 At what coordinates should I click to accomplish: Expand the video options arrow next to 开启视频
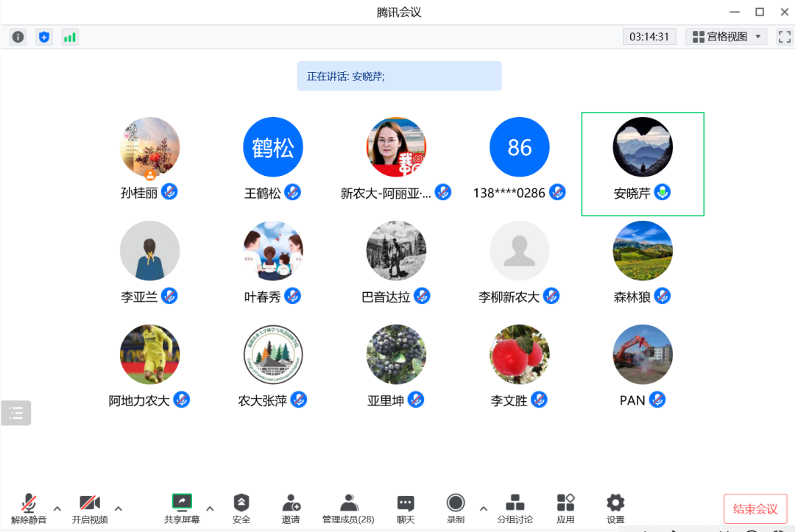pos(119,508)
